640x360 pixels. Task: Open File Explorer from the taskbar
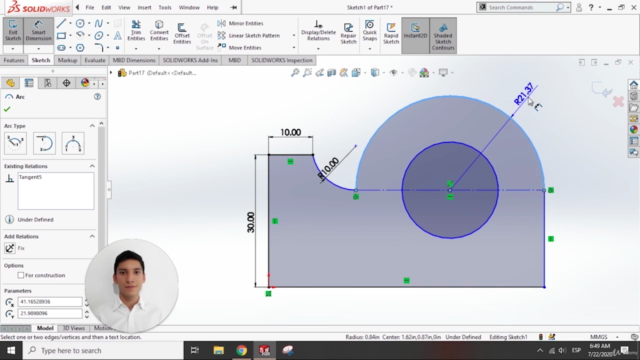coord(218,351)
